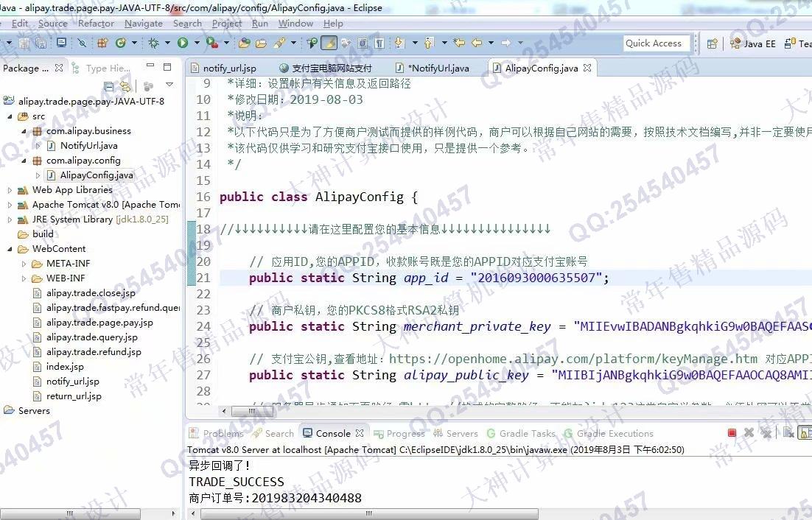Toggle Show Whitespace Characters pilcrow icon
This screenshot has width=812, height=520.
click(x=379, y=43)
